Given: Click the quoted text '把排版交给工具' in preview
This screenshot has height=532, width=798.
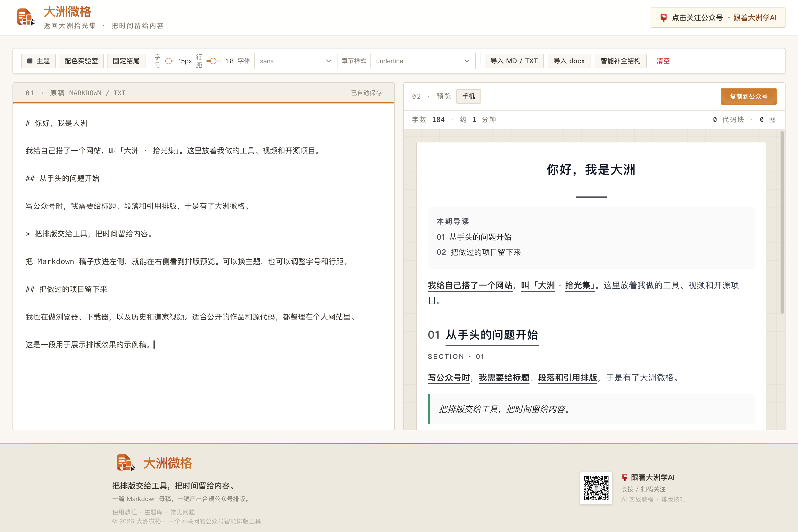Looking at the screenshot, I should pos(469,409).
